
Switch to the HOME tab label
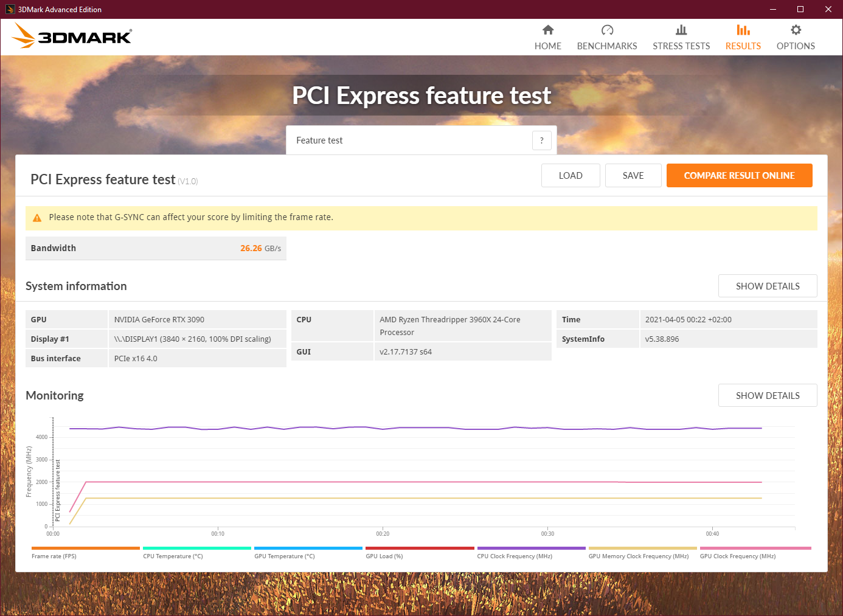coord(548,46)
